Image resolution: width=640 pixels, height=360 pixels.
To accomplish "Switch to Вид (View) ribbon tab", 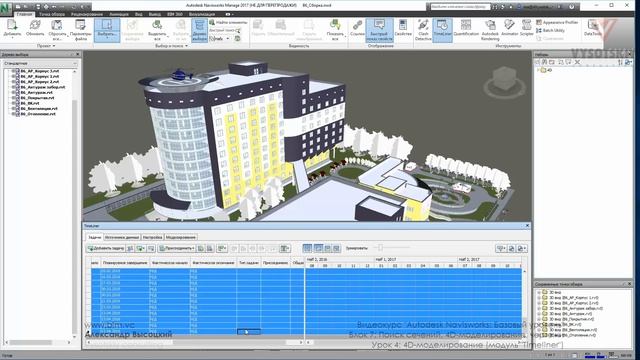I will pos(139,14).
